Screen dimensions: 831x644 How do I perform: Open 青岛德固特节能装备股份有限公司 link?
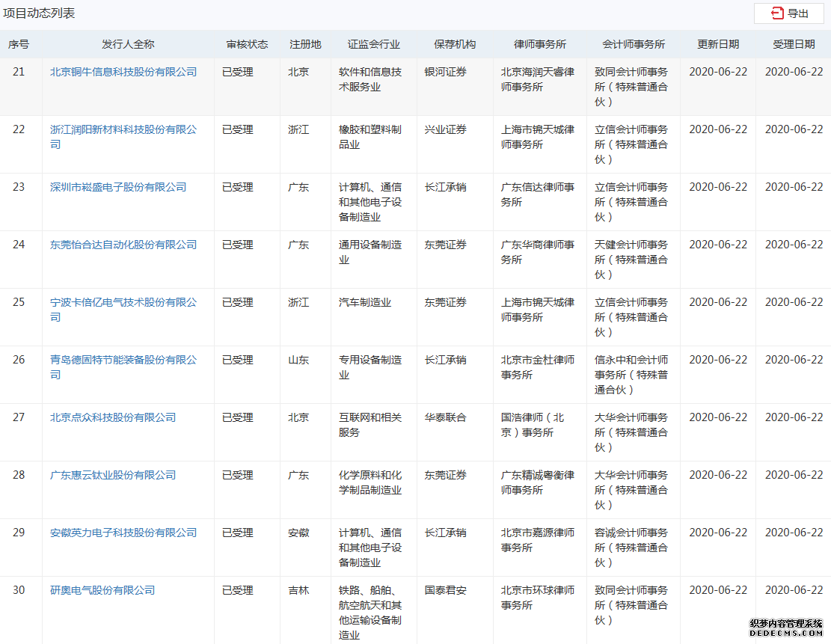pyautogui.click(x=123, y=367)
